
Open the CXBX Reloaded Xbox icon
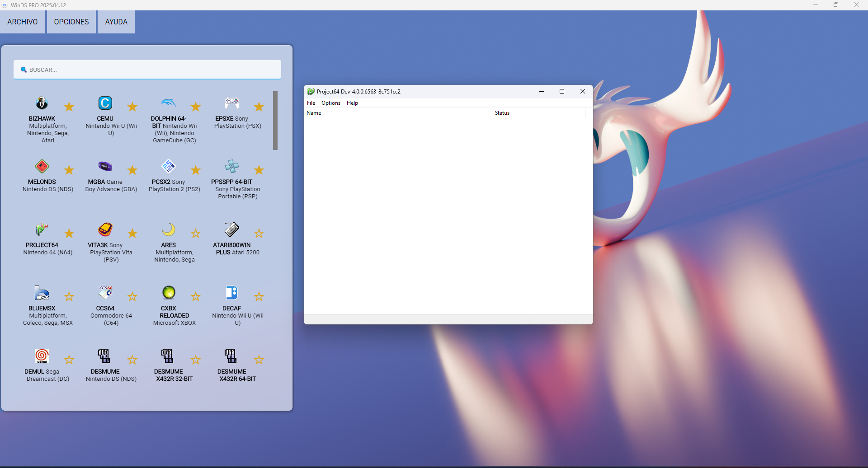[169, 293]
